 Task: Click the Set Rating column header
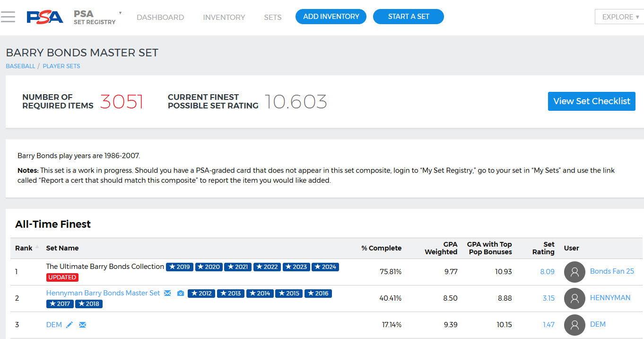tap(543, 248)
